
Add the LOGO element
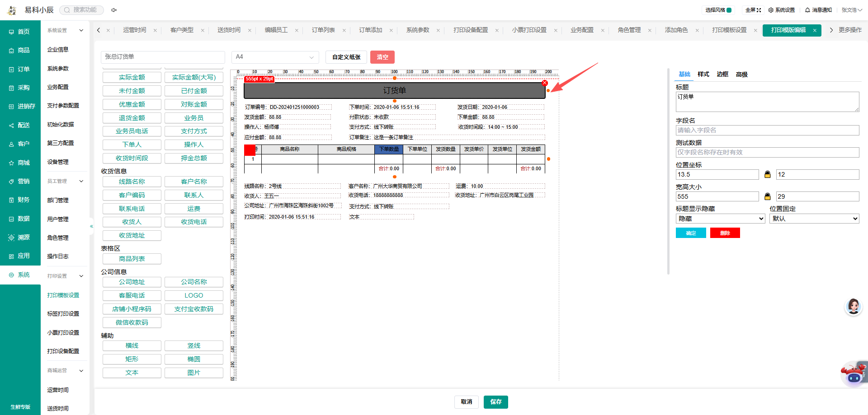[194, 295]
